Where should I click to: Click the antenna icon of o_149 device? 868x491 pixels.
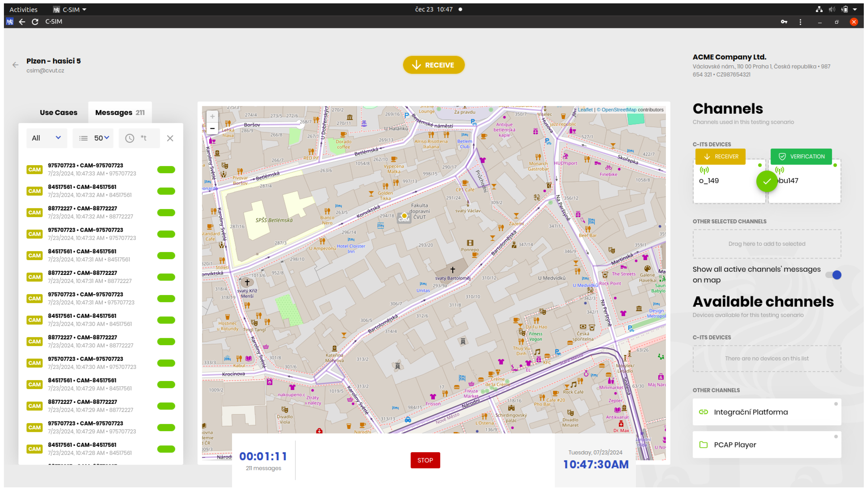coord(704,170)
